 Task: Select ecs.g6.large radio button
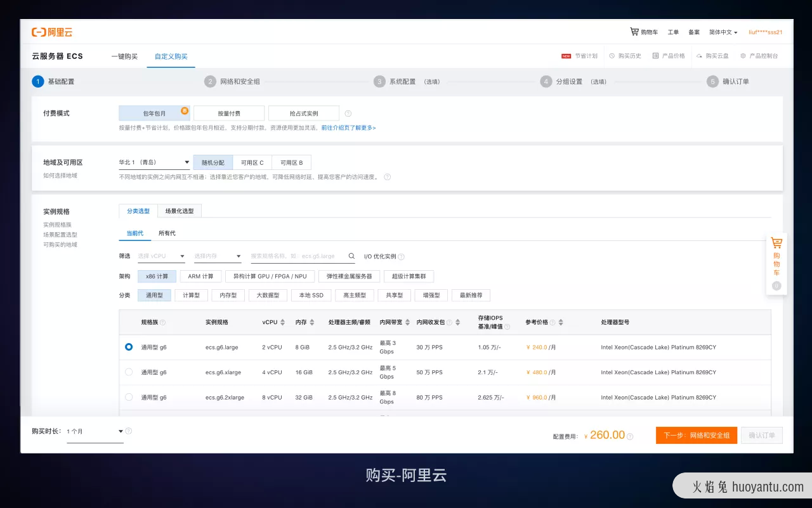click(129, 347)
